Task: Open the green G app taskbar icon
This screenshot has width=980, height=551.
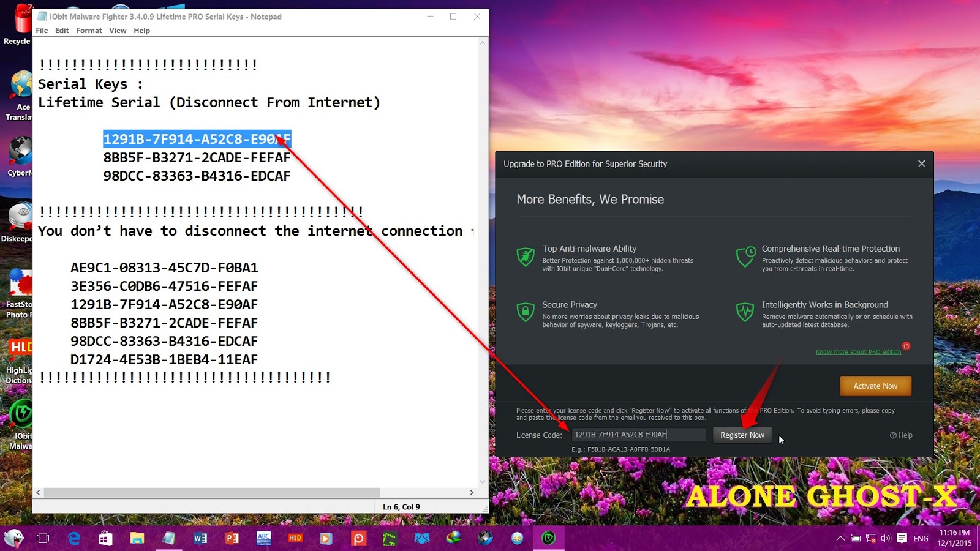Action: [390, 538]
